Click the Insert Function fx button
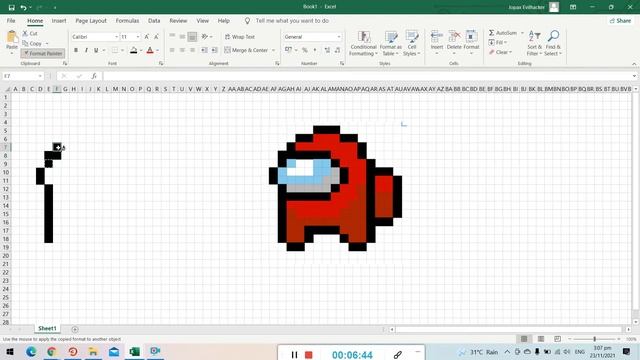This screenshot has width=640, height=360. 94,76
